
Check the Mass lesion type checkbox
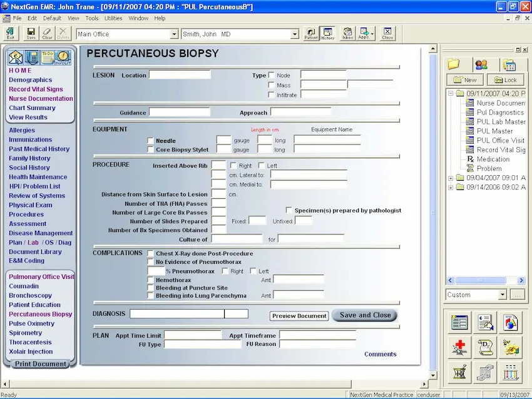pos(272,84)
